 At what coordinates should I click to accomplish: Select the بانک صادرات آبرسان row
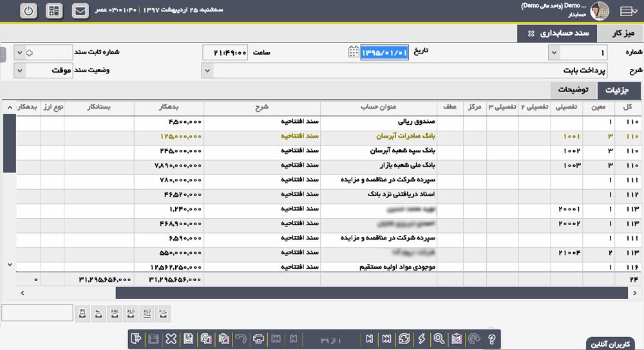click(x=328, y=136)
